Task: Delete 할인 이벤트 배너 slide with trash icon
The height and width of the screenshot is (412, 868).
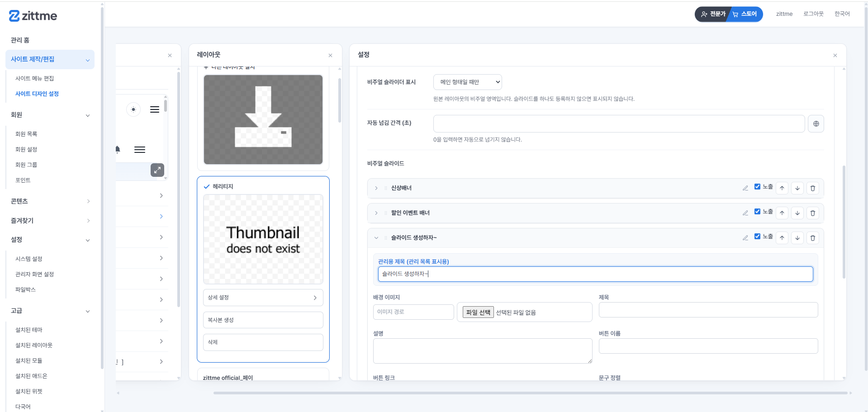Action: pos(813,213)
